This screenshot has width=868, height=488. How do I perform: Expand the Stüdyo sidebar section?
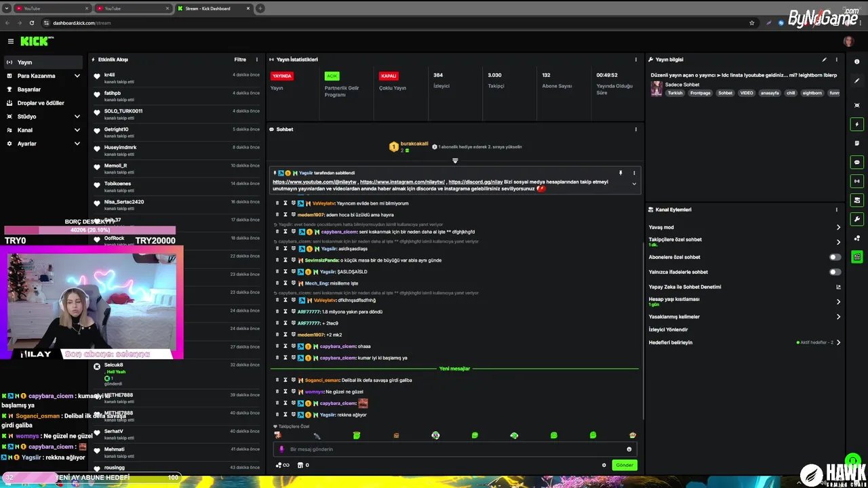point(43,117)
